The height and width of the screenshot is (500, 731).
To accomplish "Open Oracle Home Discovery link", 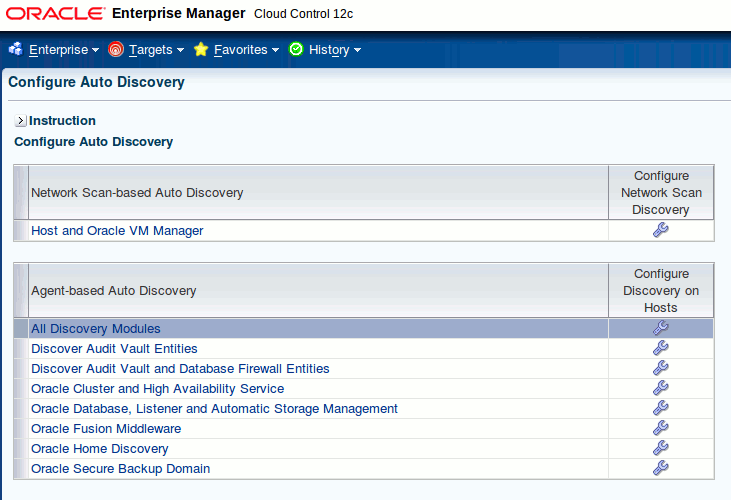I will (99, 449).
